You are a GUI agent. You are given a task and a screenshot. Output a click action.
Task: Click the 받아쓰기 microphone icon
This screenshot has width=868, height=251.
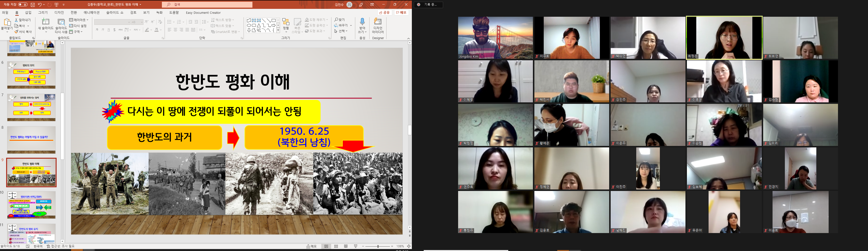[362, 22]
